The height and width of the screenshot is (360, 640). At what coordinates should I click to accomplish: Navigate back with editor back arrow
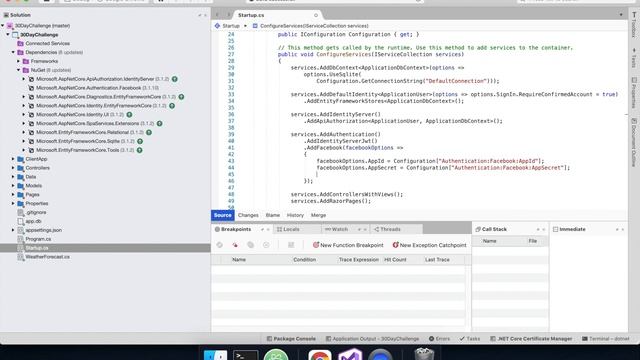point(217,15)
